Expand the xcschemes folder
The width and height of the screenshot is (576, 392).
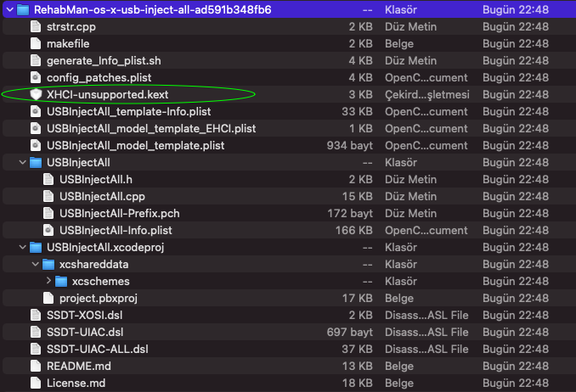(48, 281)
